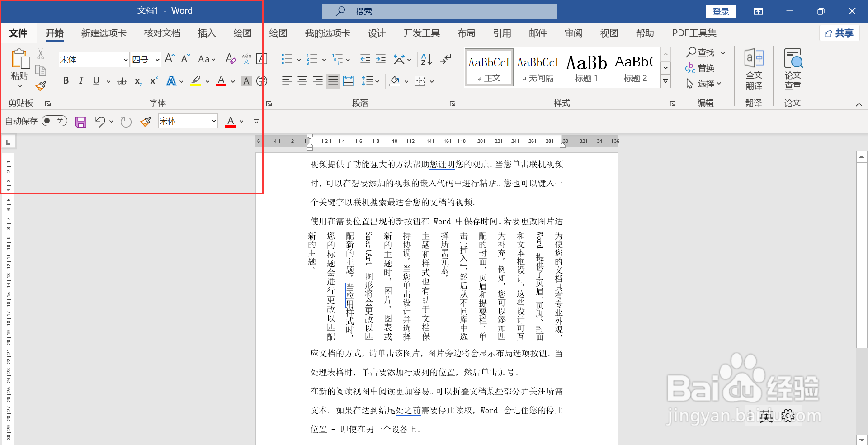Undo the last action
868x445 pixels.
click(x=100, y=122)
